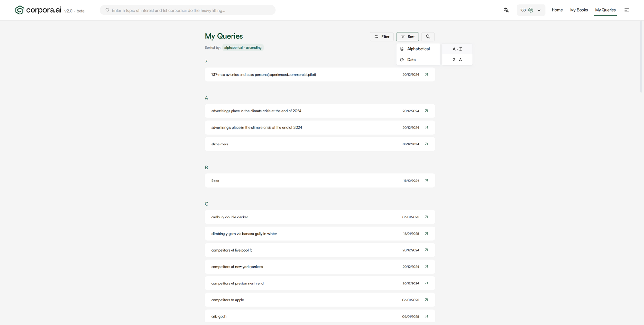Go to My Books page
The height and width of the screenshot is (325, 644).
pyautogui.click(x=579, y=10)
